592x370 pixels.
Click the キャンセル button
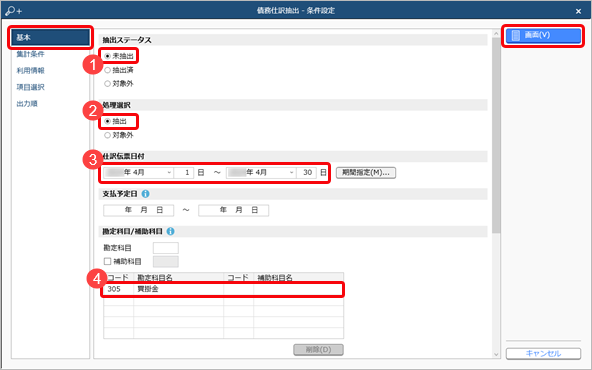coord(543,353)
